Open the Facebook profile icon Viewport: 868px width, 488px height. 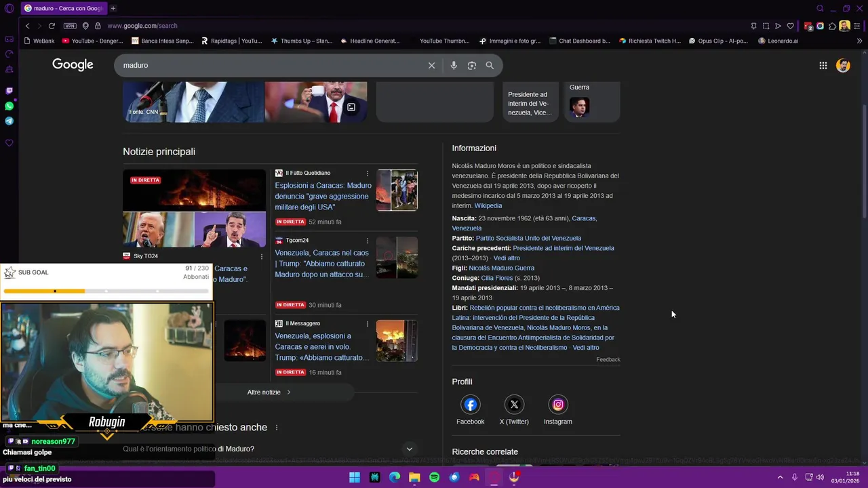click(471, 405)
